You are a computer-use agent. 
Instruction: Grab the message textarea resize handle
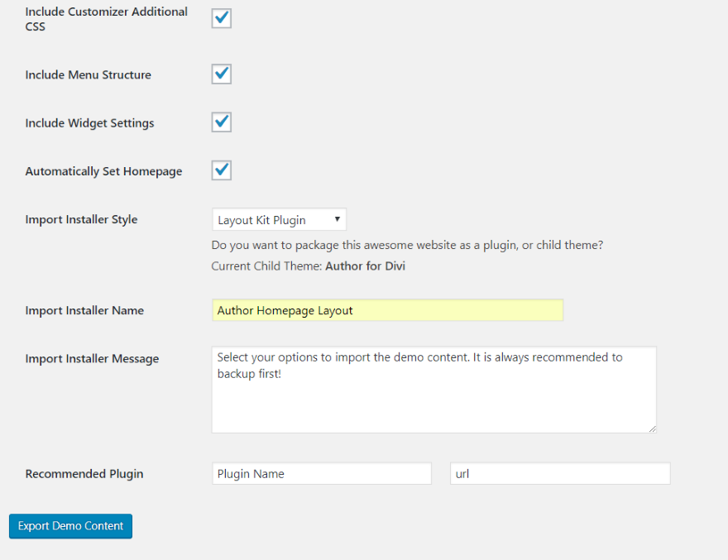pyautogui.click(x=652, y=428)
